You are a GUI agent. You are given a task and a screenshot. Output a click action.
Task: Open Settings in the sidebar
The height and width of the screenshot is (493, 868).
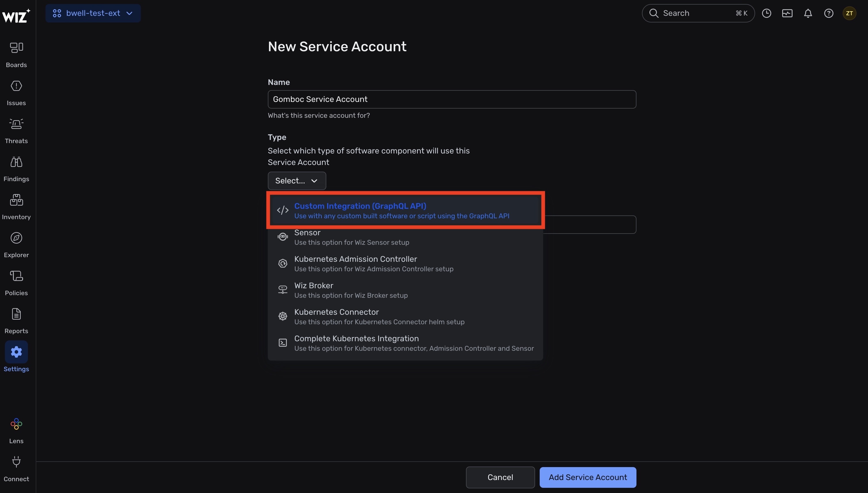pos(16,357)
